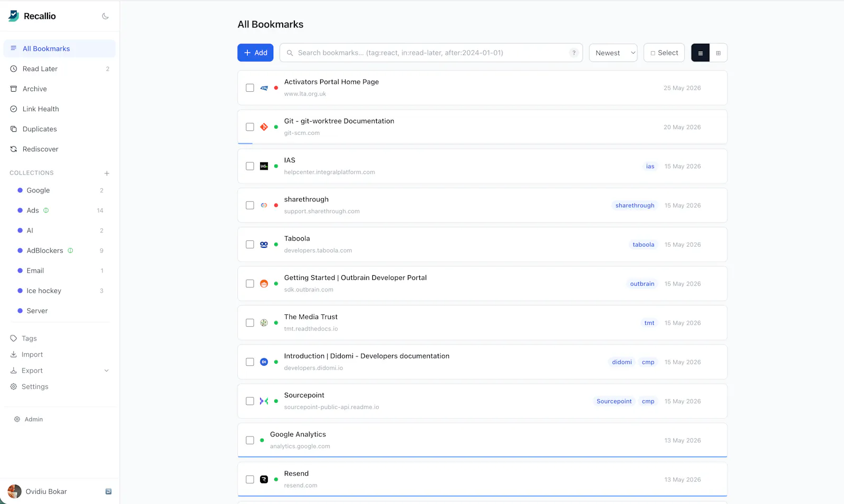Filter by the tmt tag

pyautogui.click(x=649, y=323)
